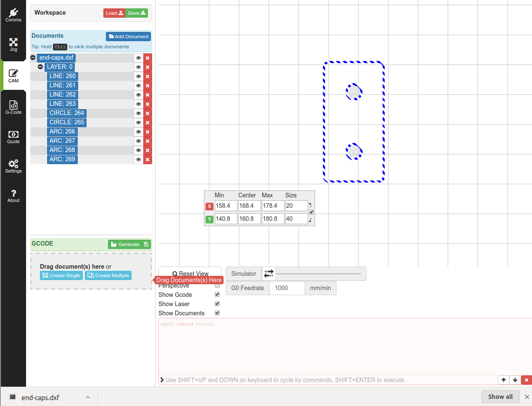Viewport: 532px width, 406px height.
Task: Collapse the end-caps.dxf document tree
Action: click(33, 58)
